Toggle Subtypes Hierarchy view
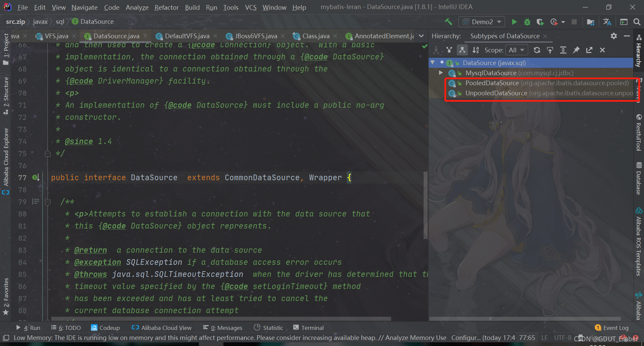The width and height of the screenshot is (644, 346). [x=462, y=50]
